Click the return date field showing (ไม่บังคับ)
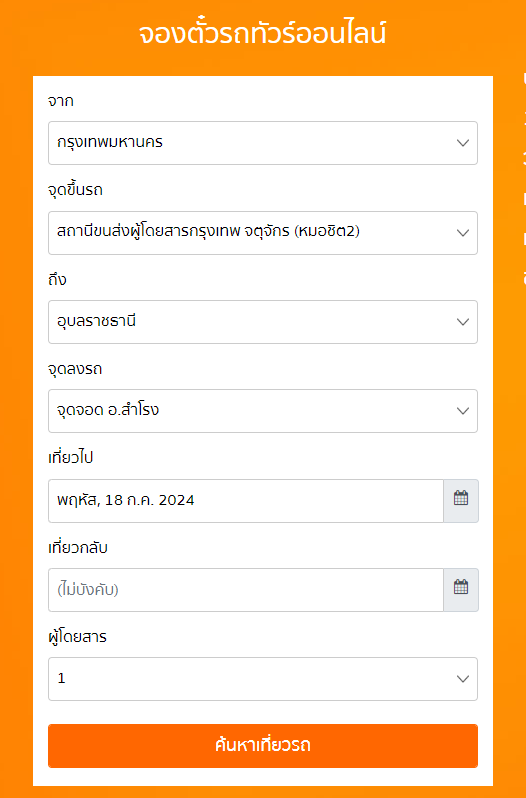 246,590
